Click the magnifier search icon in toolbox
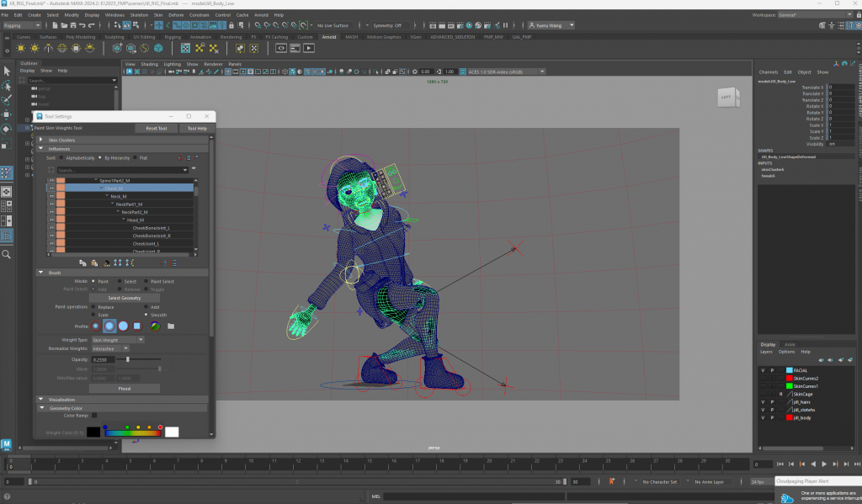Screen dimensions: 862x504 [x=7, y=253]
